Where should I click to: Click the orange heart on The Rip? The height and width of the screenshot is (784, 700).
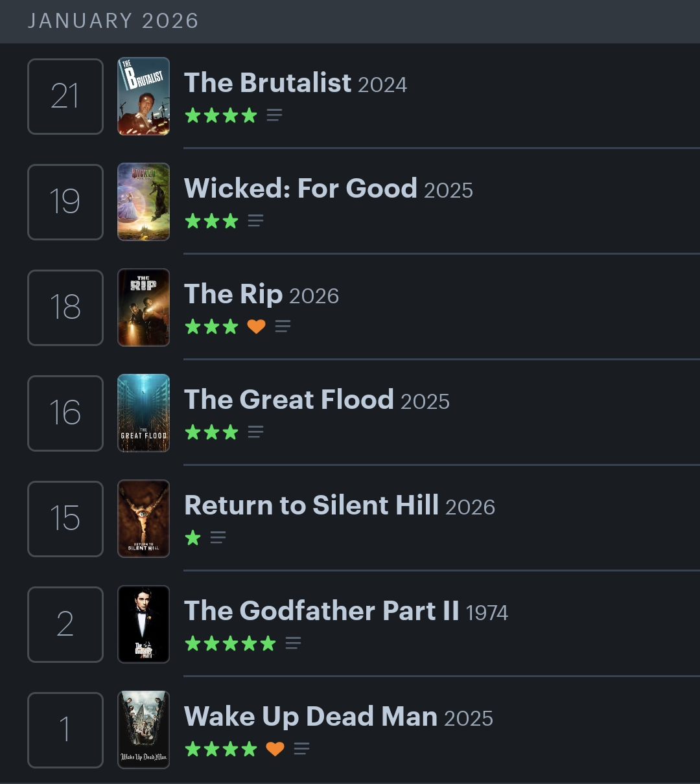(256, 327)
